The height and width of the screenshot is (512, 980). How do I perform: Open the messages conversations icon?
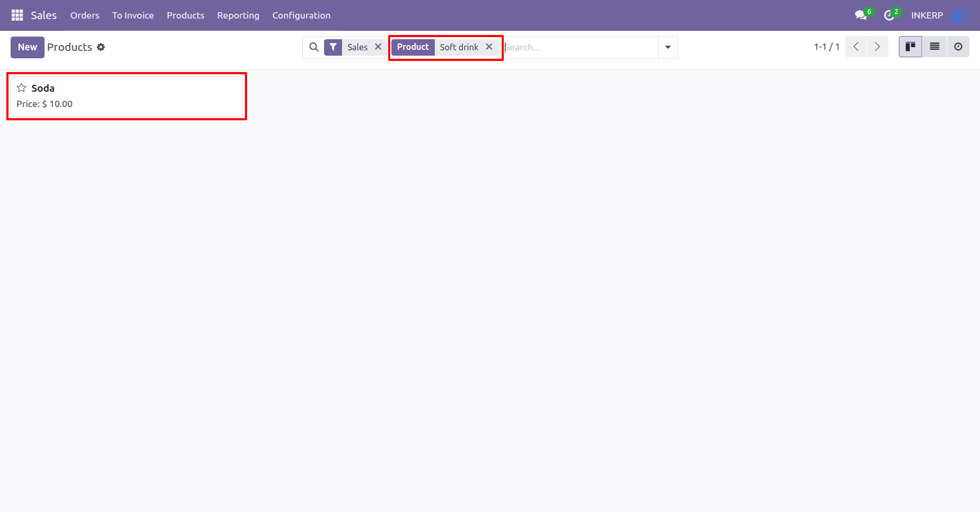point(861,15)
